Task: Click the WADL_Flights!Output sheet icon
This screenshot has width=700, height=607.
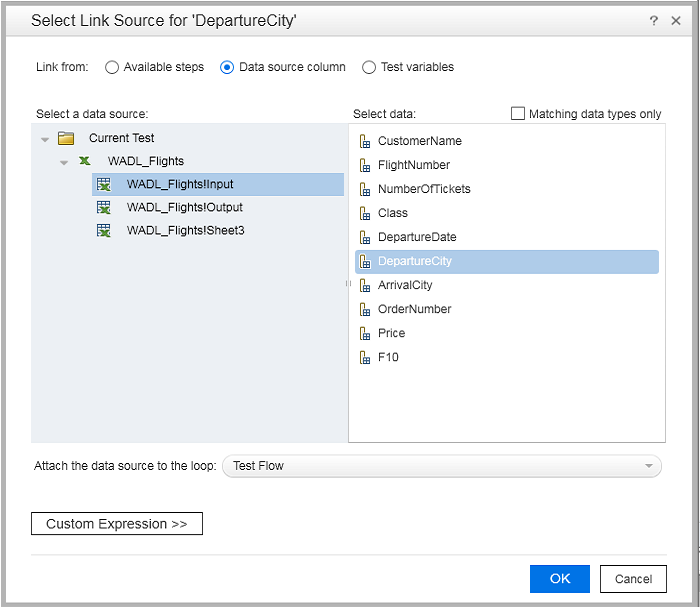Action: (x=103, y=207)
